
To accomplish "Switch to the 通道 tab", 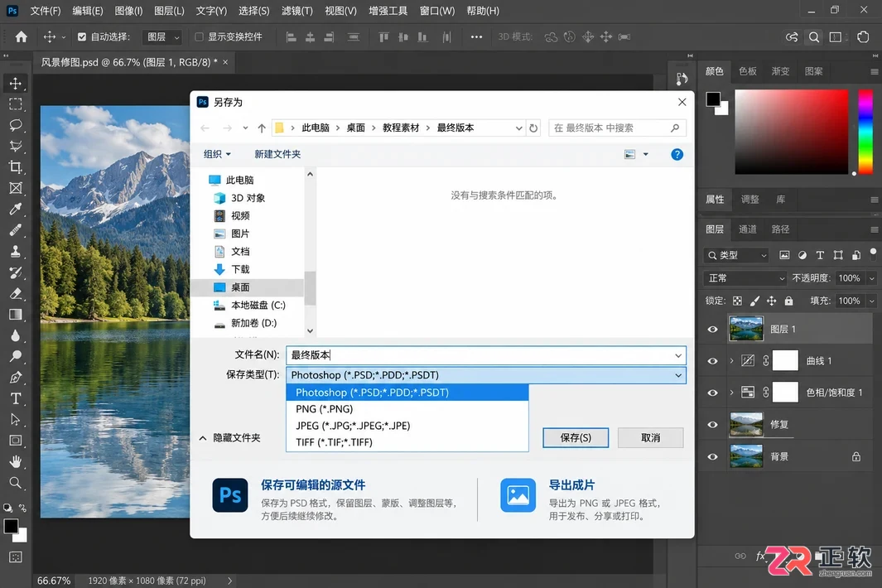I will [x=748, y=229].
